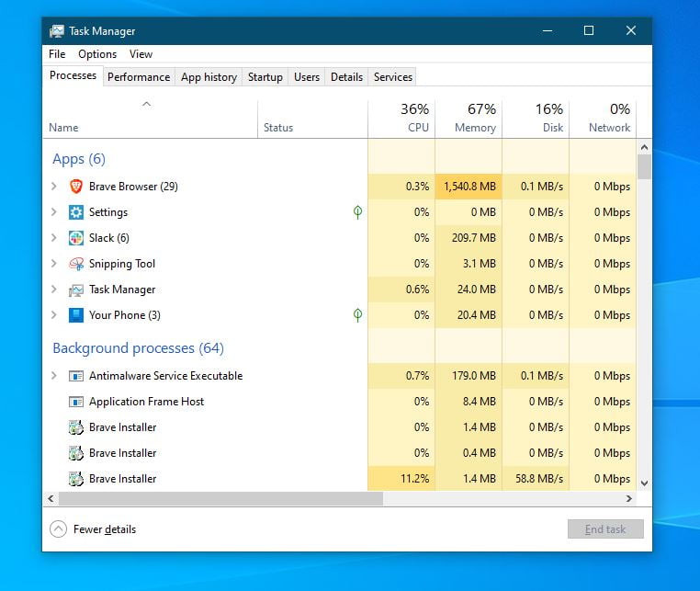The image size is (700, 591).
Task: Click the Application Frame Host icon
Action: click(x=76, y=402)
